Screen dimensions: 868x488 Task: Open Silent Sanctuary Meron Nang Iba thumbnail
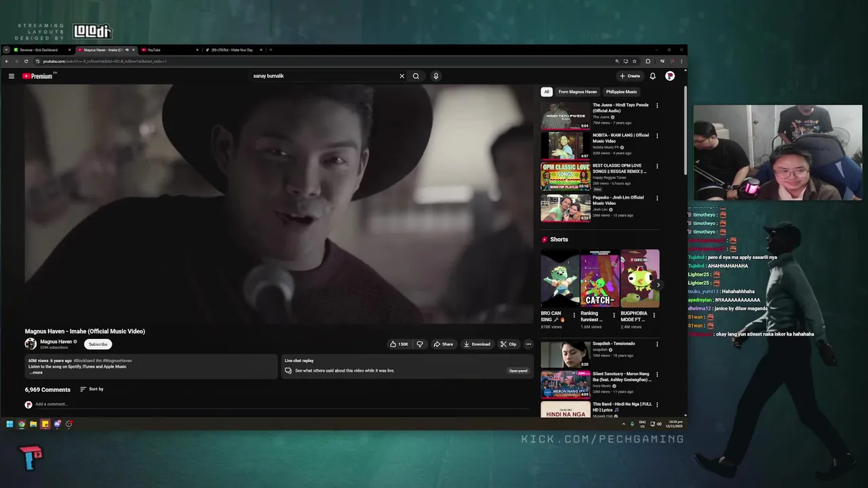566,384
